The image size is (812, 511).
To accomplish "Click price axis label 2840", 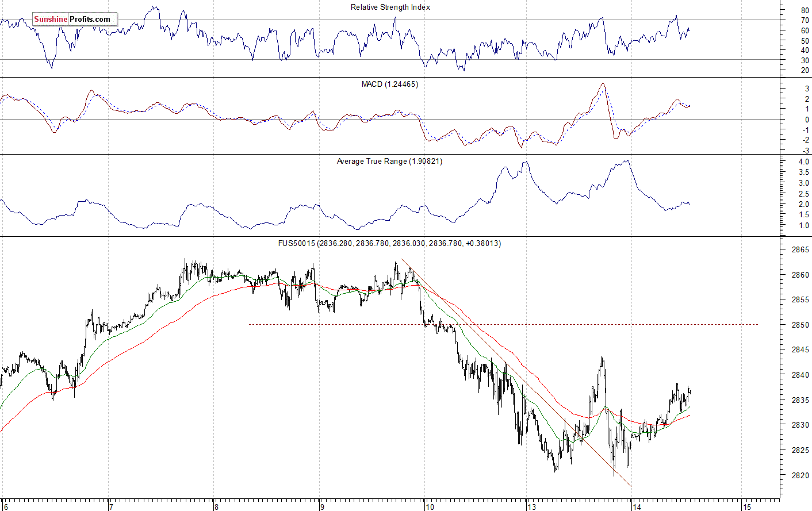I will pyautogui.click(x=800, y=375).
